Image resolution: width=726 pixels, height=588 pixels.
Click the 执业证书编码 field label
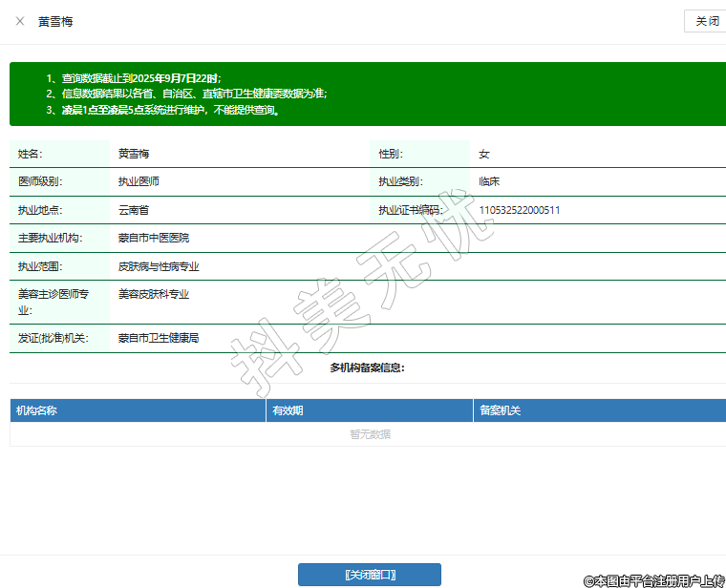[x=411, y=210]
